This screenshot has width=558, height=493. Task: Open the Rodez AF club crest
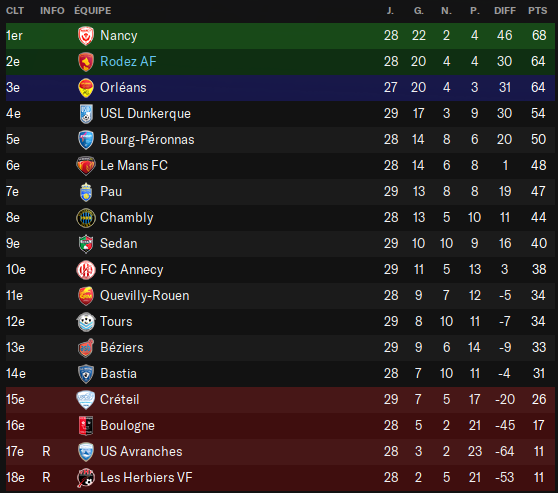click(x=86, y=62)
